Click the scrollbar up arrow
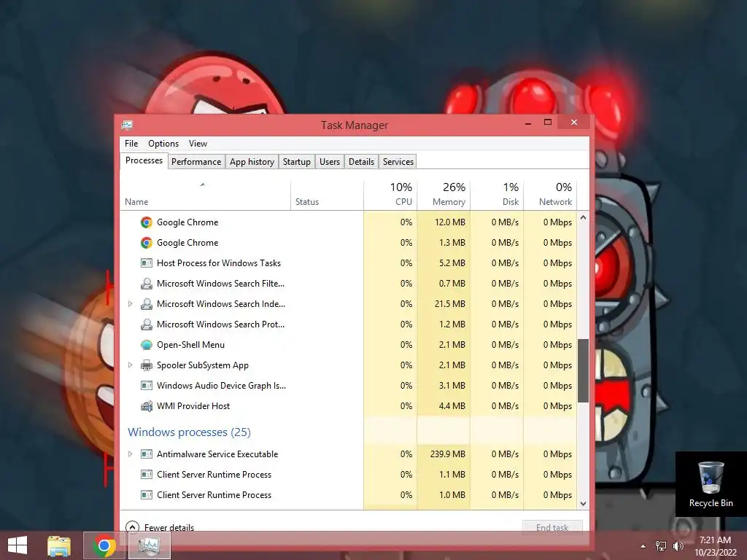 pos(583,217)
